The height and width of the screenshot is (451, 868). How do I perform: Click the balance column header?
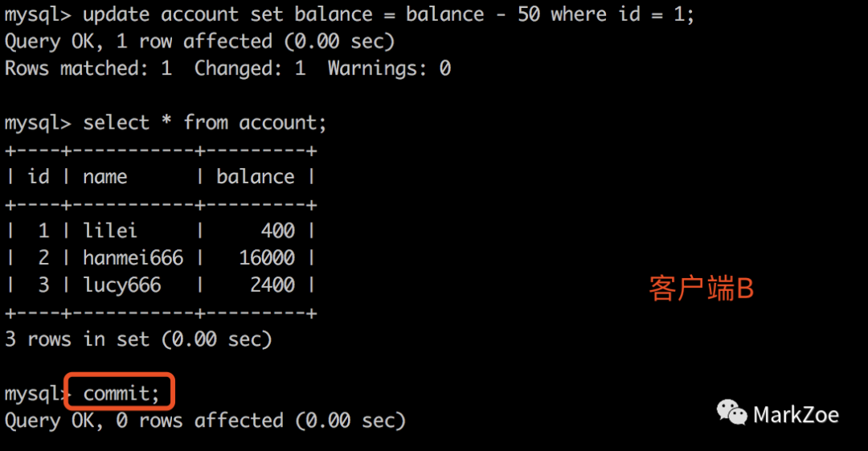[x=255, y=177]
